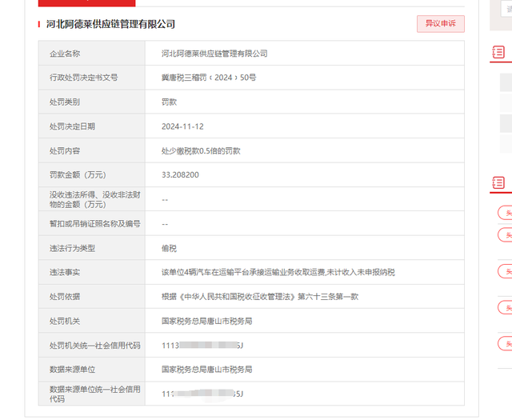Click the 违法事实 label
The width and height of the screenshot is (512, 420).
pyautogui.click(x=65, y=272)
